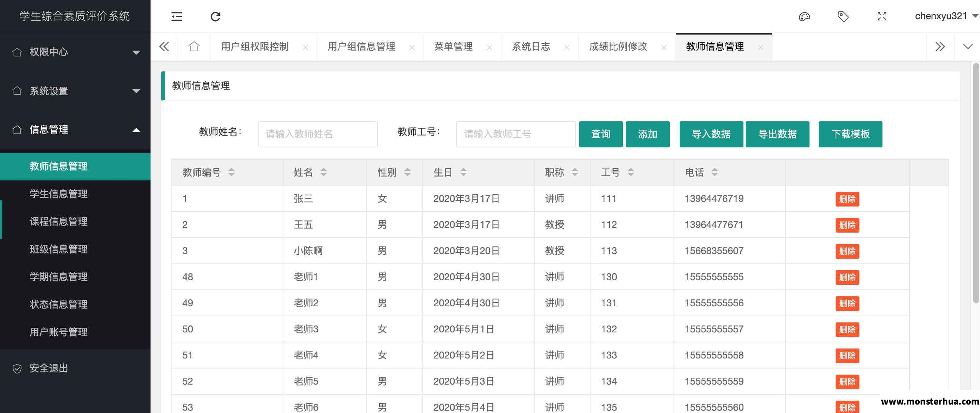Delete teacher 老师1 row
Image resolution: width=980 pixels, height=413 pixels.
[847, 277]
